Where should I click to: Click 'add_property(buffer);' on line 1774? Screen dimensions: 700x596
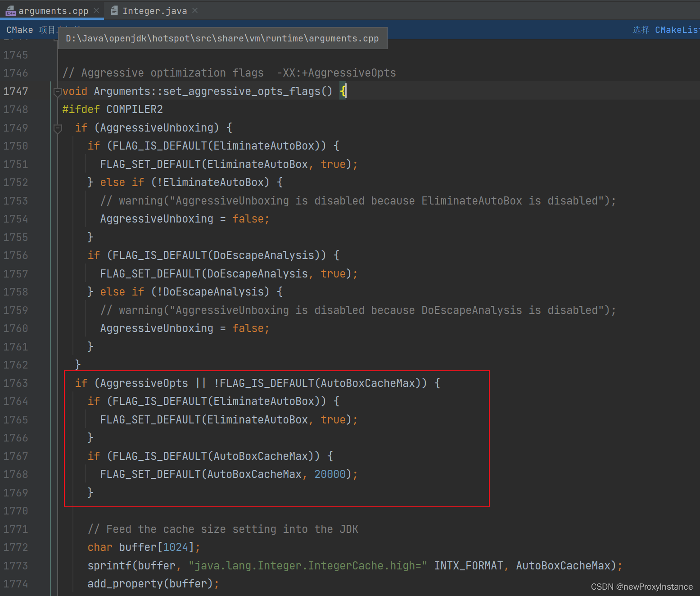153,584
